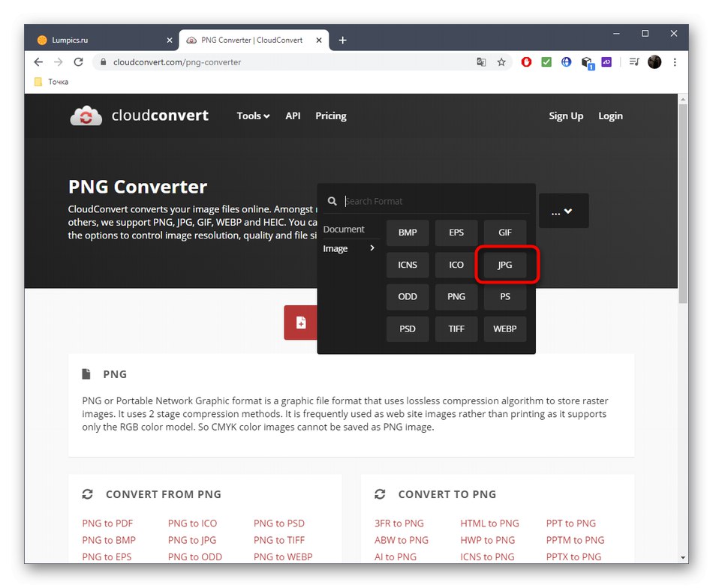The image size is (713, 588).
Task: Choose BMP format
Action: click(408, 232)
